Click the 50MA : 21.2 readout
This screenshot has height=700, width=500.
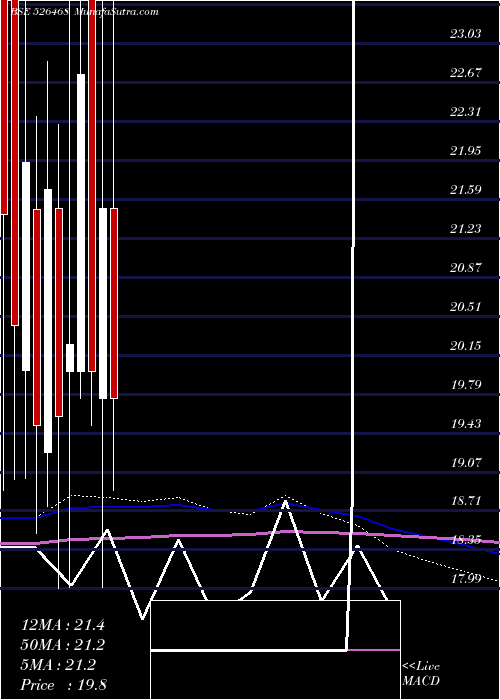click(x=63, y=645)
